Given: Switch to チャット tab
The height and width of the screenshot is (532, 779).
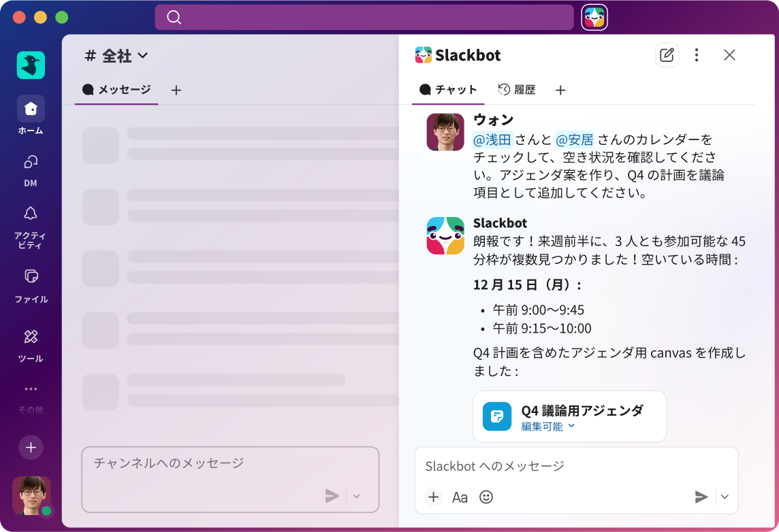Looking at the screenshot, I should coord(448,90).
